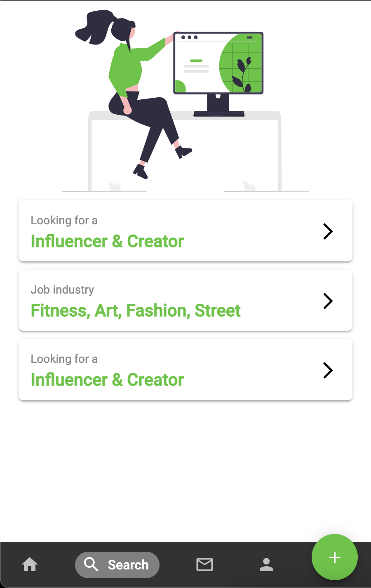Create a new post with the plus button

334,557
